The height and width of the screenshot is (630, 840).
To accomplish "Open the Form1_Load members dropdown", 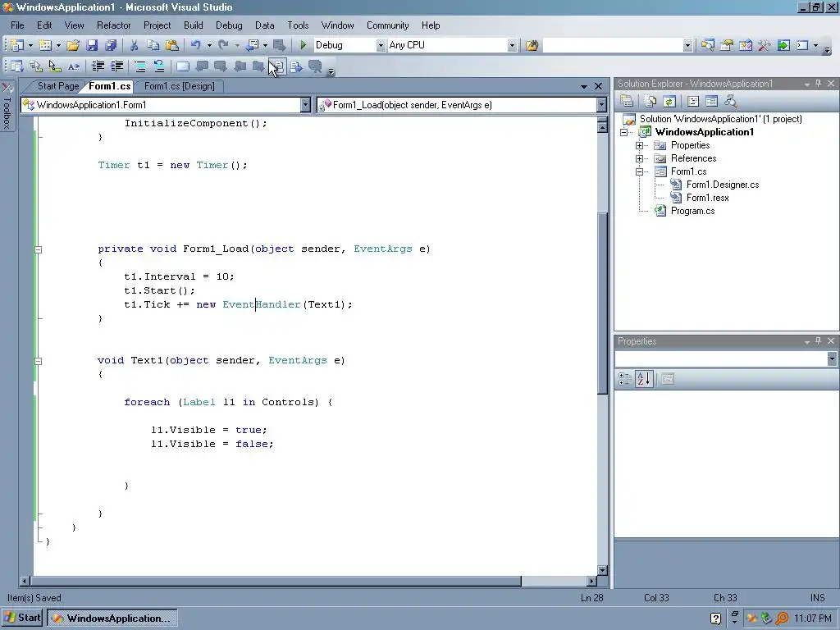I will (x=601, y=105).
